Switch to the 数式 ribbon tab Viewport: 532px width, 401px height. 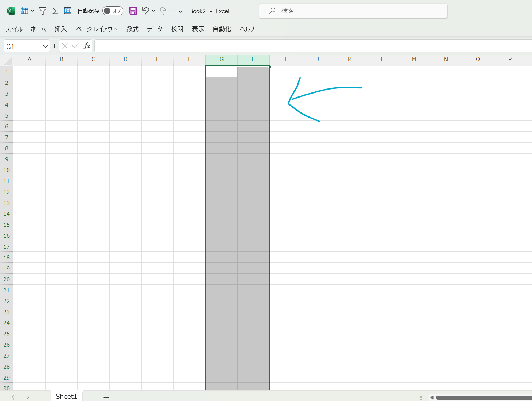point(133,29)
